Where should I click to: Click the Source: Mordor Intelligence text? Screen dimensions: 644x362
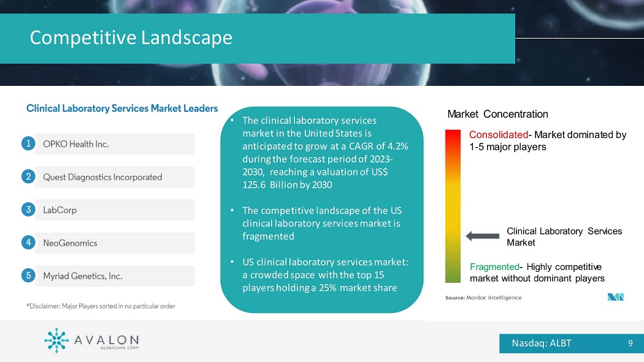(x=483, y=298)
